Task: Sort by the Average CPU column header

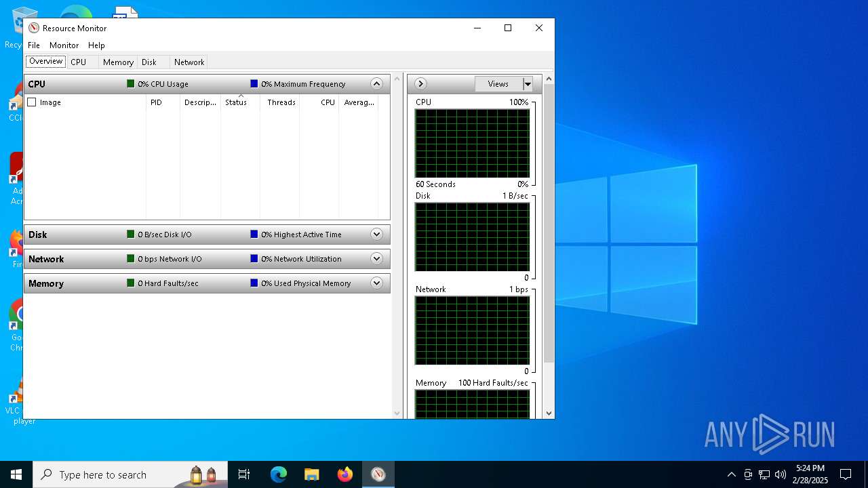Action: [359, 102]
